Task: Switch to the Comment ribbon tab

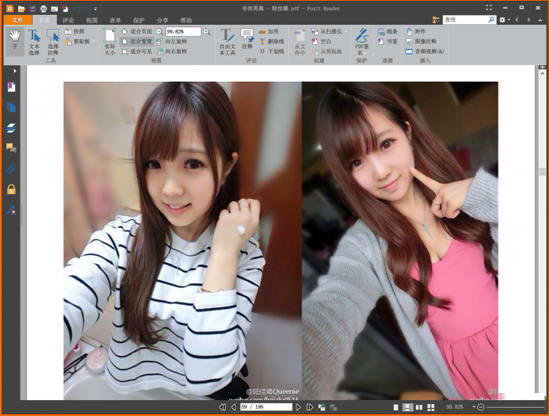Action: click(68, 20)
